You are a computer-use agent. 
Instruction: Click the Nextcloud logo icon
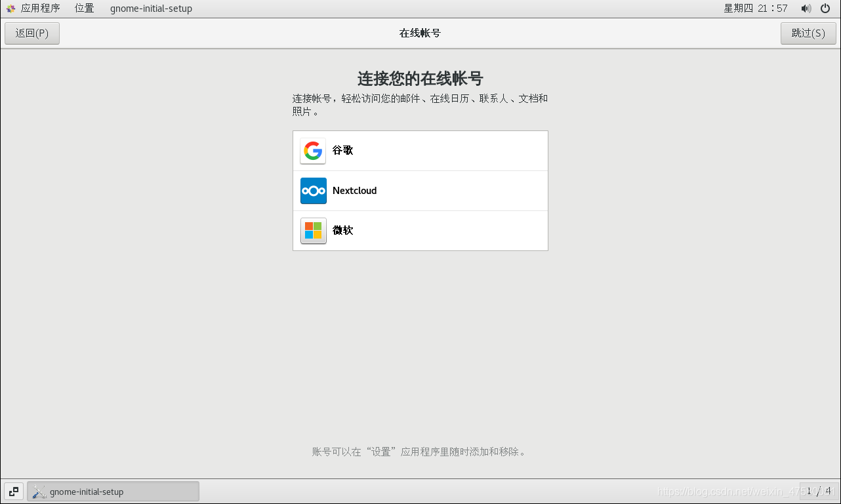point(313,191)
